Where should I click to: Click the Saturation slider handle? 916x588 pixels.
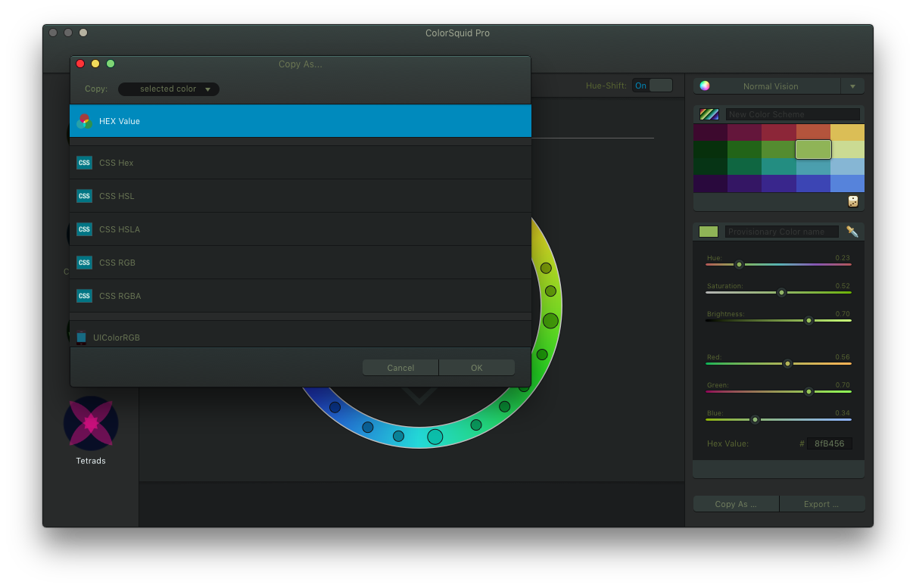click(781, 292)
